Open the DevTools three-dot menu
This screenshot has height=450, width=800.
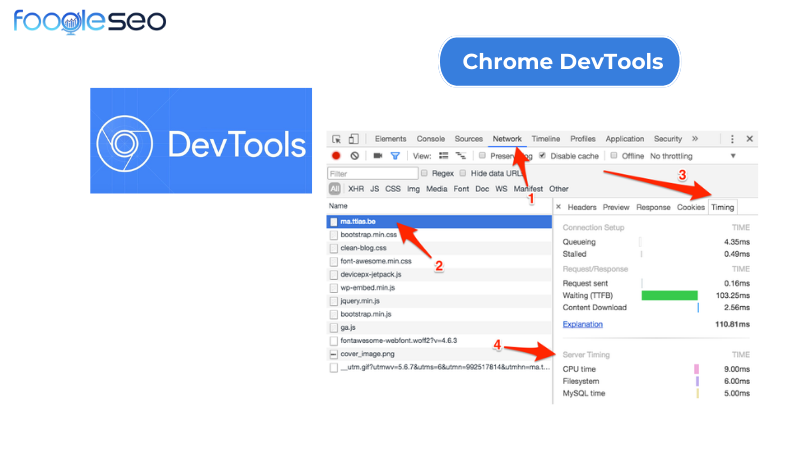tap(732, 139)
